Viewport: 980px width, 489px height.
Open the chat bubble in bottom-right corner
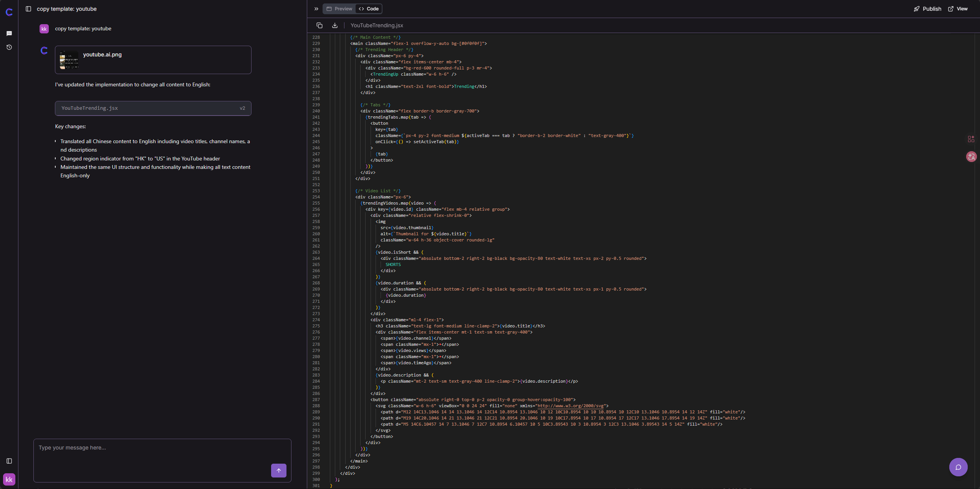pos(958,467)
